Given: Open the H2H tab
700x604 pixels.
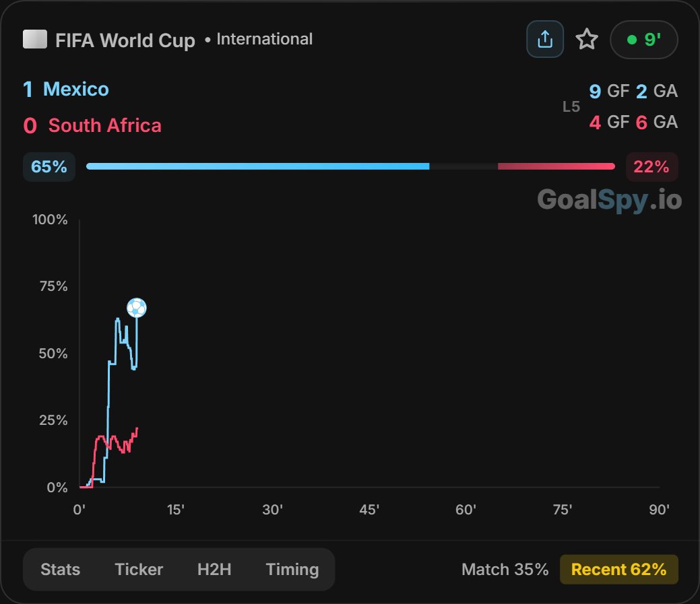Looking at the screenshot, I should point(214,570).
